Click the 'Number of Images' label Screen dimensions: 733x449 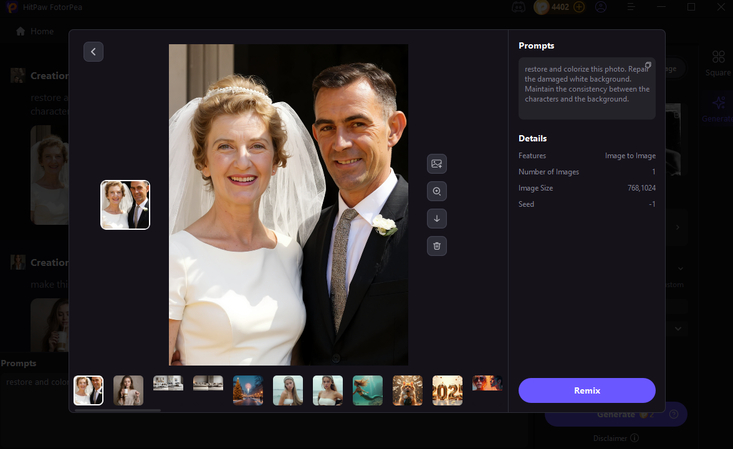(x=548, y=172)
